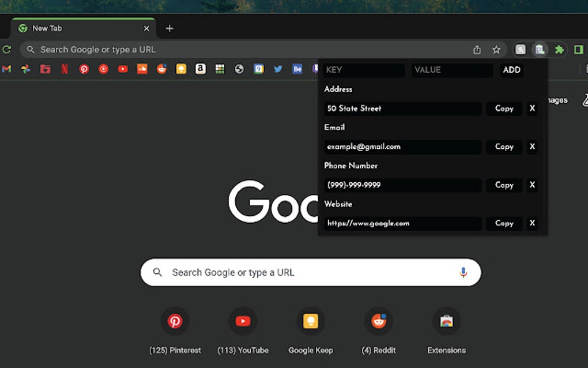Open a new tab with plus button

[169, 28]
